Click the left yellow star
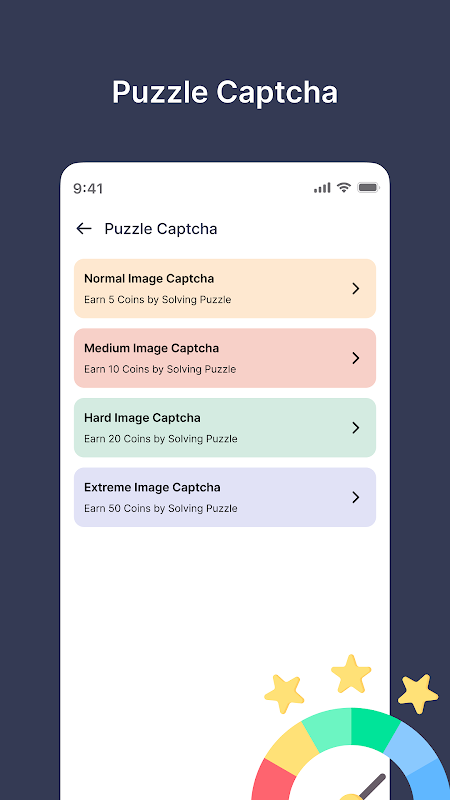Viewport: 450px width, 800px height. click(284, 693)
